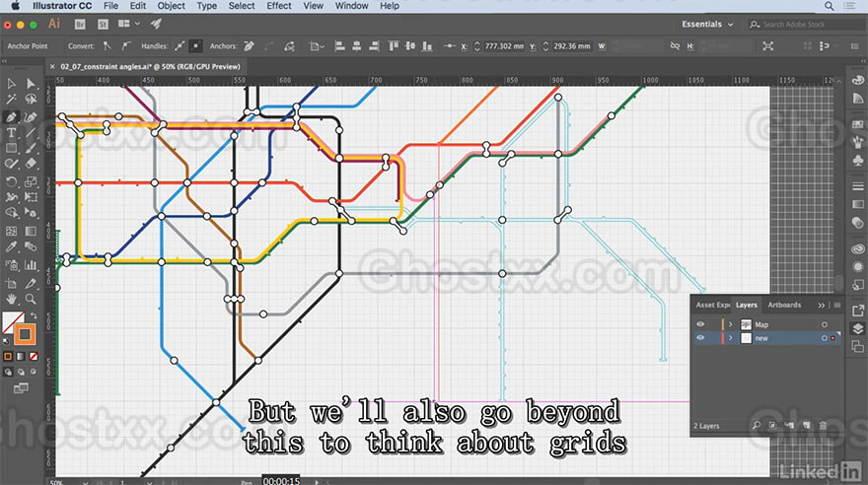
Task: Pick the Scale tool
Action: [x=31, y=181]
